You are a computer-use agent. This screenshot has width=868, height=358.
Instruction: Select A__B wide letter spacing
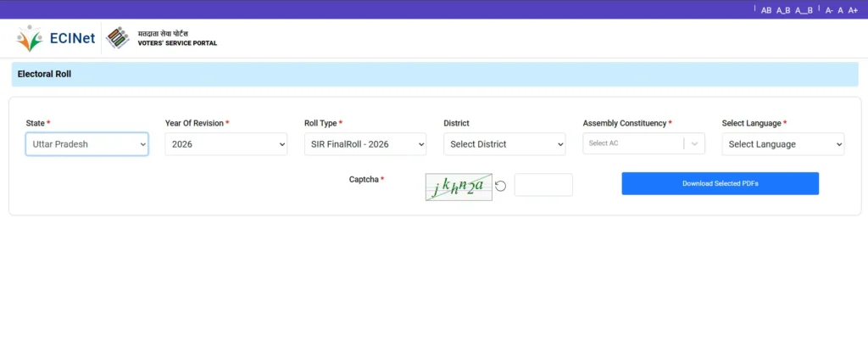click(x=804, y=10)
